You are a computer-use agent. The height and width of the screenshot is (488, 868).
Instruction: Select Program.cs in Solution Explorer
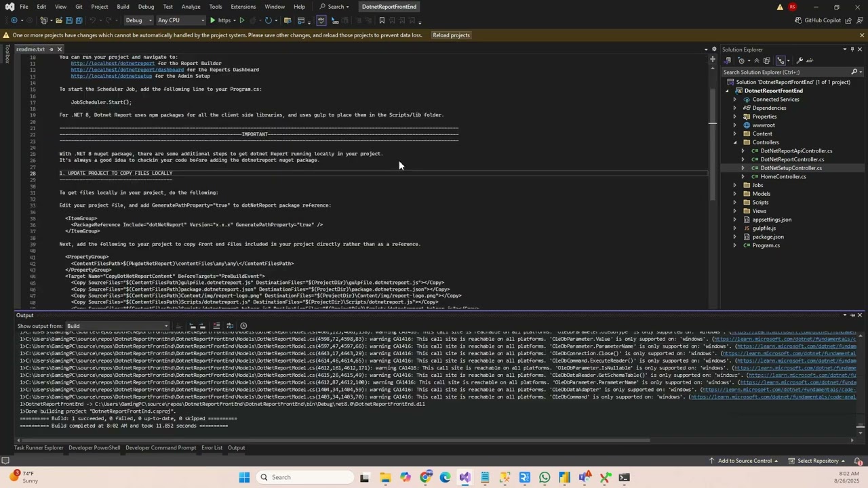pos(766,245)
